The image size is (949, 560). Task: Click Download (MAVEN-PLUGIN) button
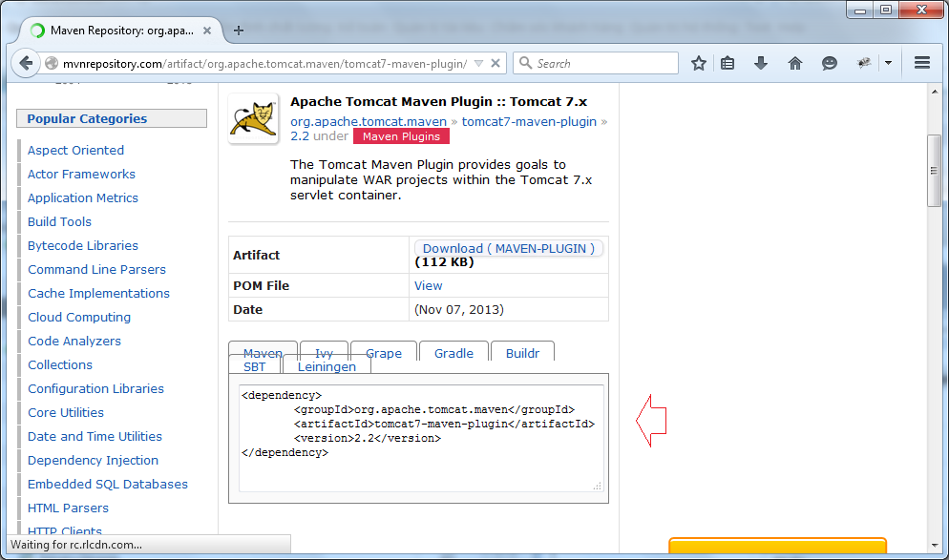[508, 249]
